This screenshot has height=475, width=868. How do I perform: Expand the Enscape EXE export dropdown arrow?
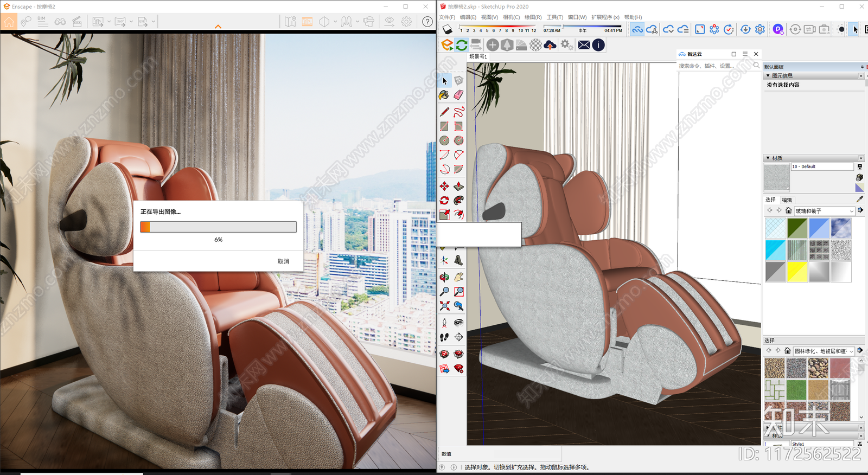click(154, 22)
